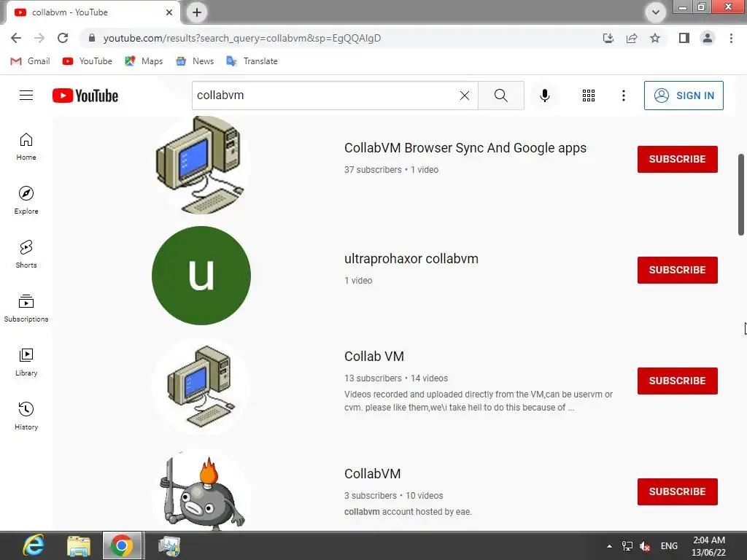Click the bomb character channel avatar
Image resolution: width=747 pixels, height=560 pixels.
point(201,491)
